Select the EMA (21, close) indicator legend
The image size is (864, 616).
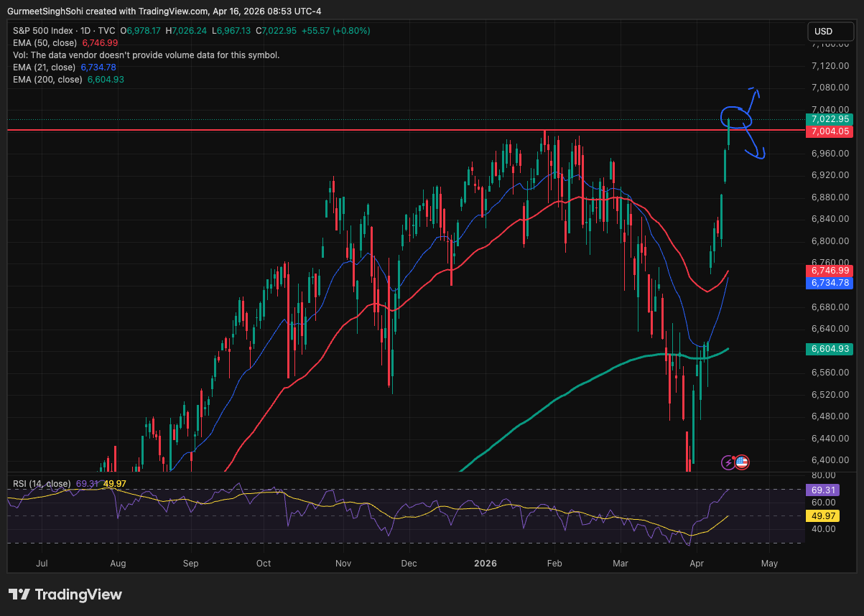44,67
